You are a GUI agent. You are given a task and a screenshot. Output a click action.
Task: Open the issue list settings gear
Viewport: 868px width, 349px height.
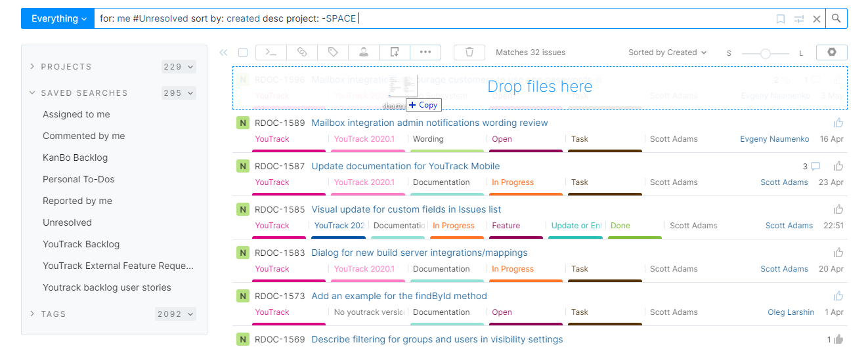click(x=831, y=52)
